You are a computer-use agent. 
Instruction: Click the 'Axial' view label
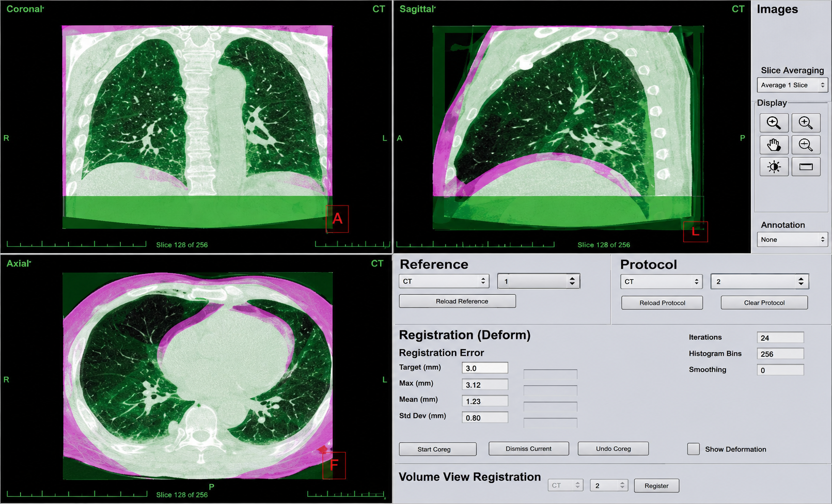(x=19, y=263)
